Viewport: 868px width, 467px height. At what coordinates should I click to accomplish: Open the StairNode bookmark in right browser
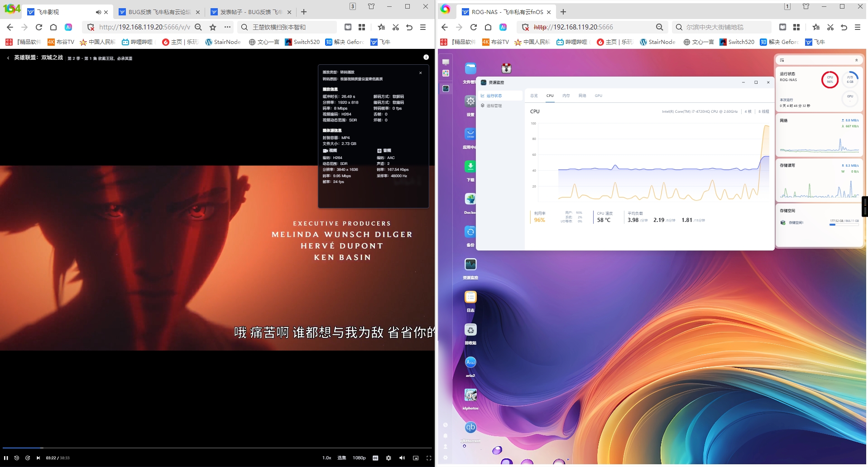(657, 42)
